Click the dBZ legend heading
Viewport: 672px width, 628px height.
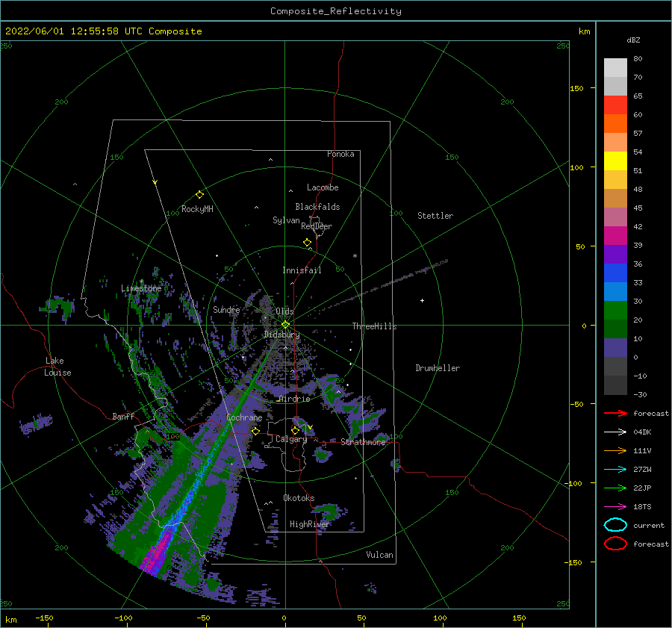(633, 40)
